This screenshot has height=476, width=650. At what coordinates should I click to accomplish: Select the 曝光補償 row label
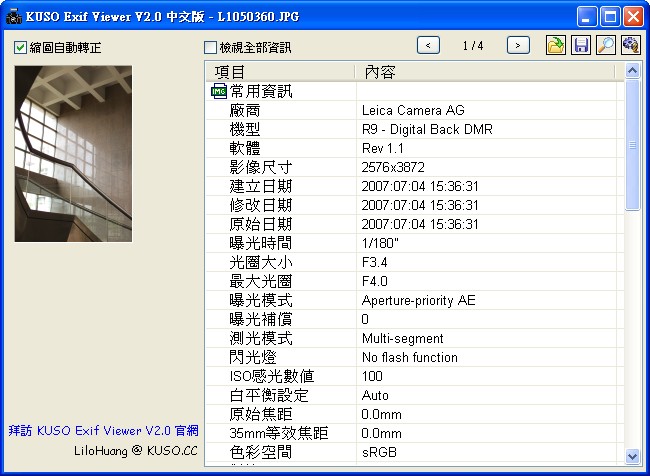(x=261, y=319)
